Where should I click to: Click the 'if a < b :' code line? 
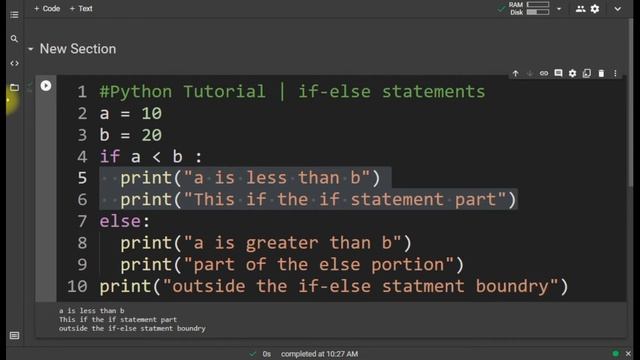coord(151,157)
